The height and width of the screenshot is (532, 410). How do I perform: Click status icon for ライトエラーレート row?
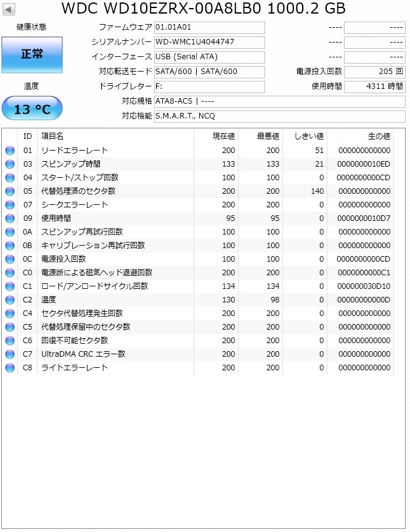(10, 368)
